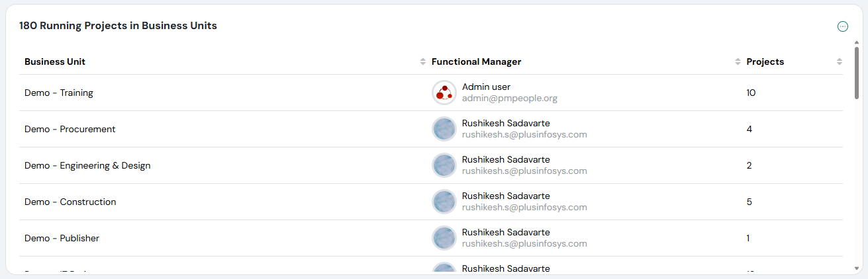Image resolution: width=868 pixels, height=279 pixels.
Task: Sort by Functional Manager column arrows
Action: point(738,61)
